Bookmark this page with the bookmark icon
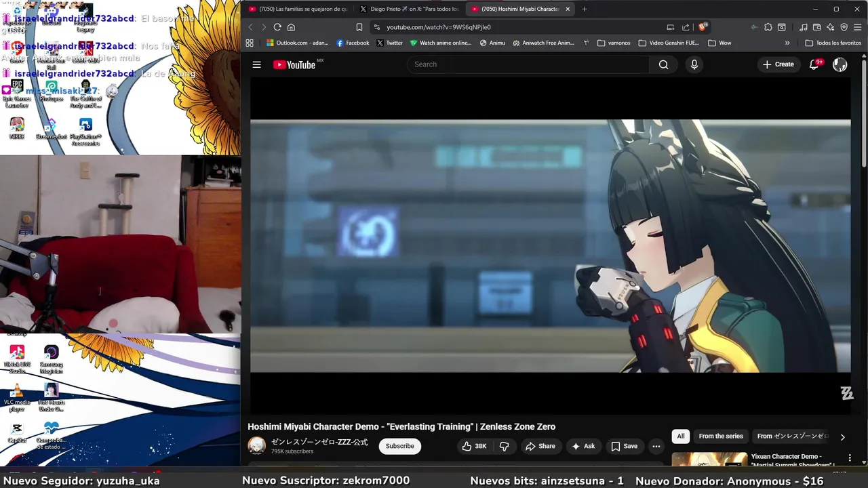 coord(359,27)
